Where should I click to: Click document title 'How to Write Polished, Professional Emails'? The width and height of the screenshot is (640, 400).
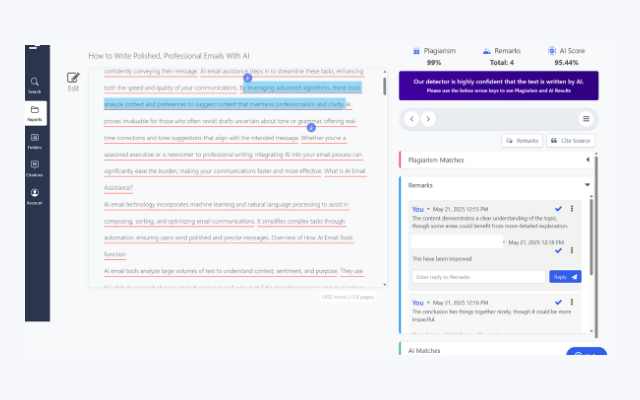[169, 56]
